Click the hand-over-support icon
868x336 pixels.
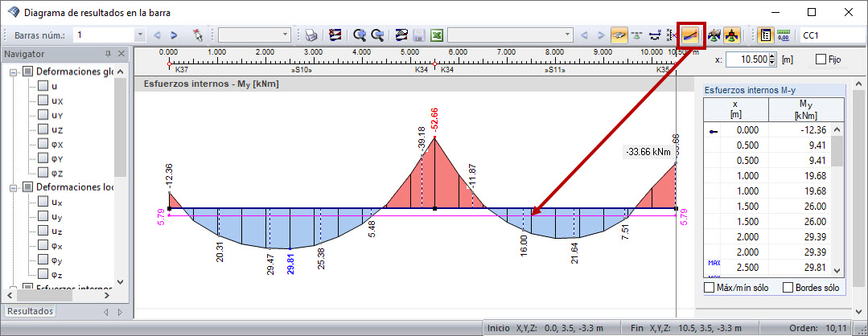coord(714,35)
